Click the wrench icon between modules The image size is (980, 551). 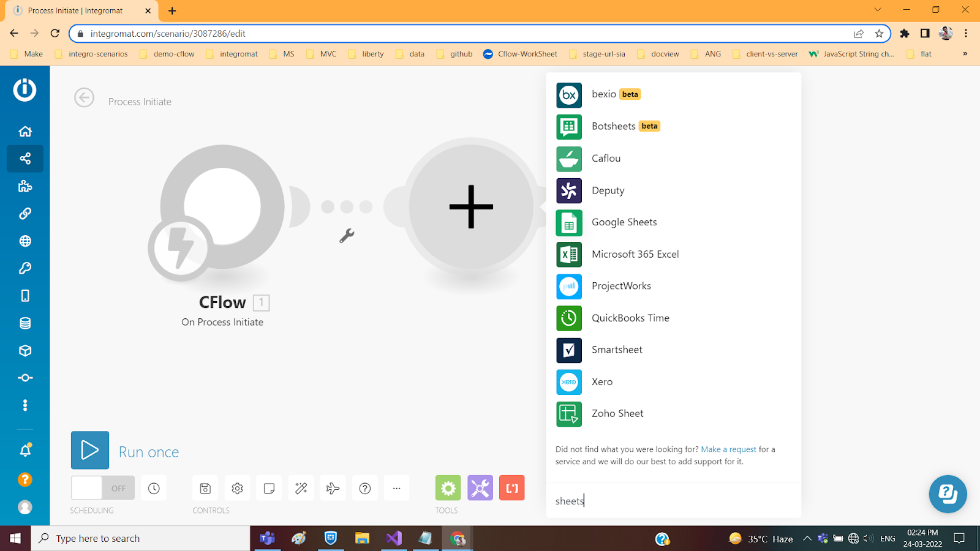tap(347, 236)
